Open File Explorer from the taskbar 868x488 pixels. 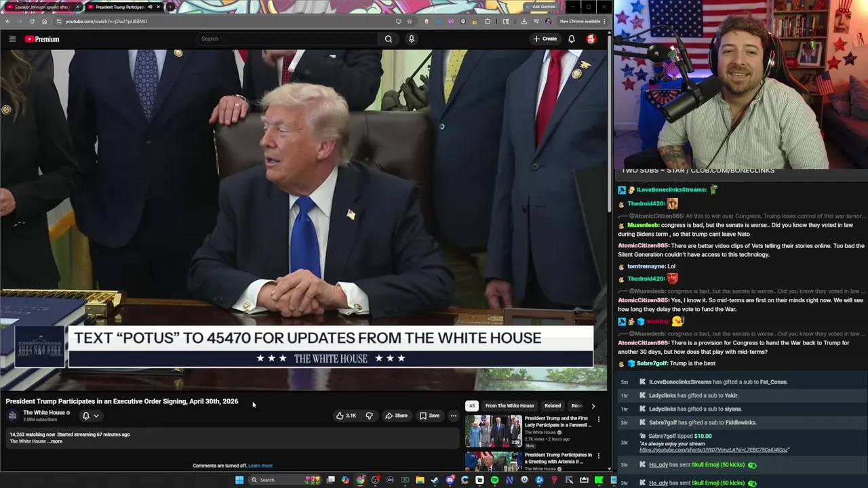pyautogui.click(x=420, y=480)
